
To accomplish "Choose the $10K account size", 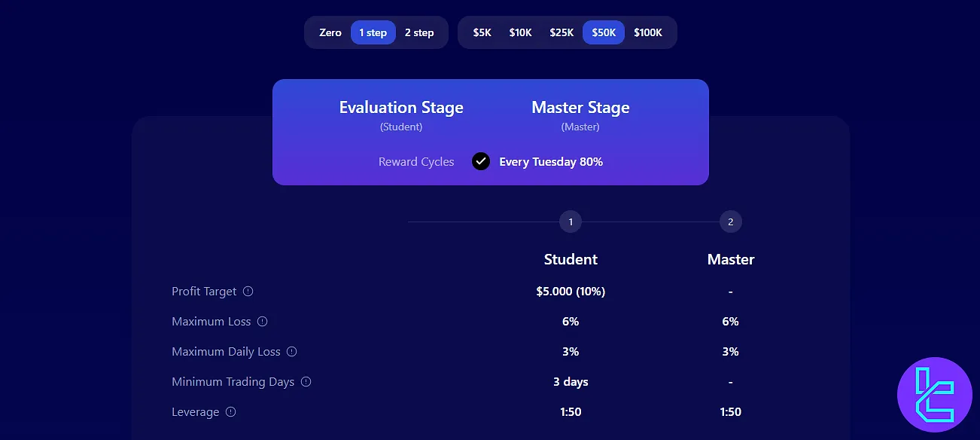I will click(x=520, y=32).
